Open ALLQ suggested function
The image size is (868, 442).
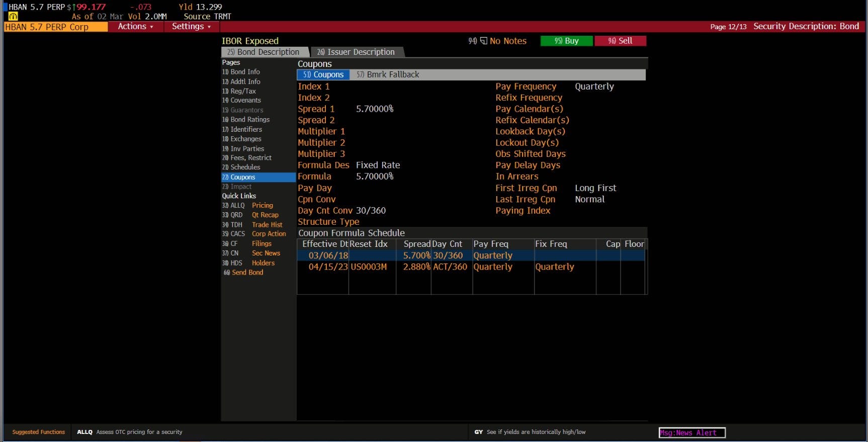(129, 432)
